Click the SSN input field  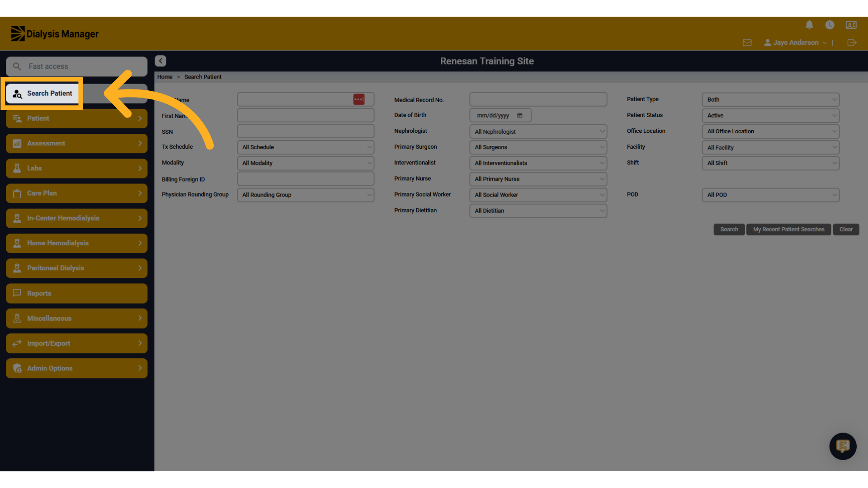pyautogui.click(x=306, y=131)
